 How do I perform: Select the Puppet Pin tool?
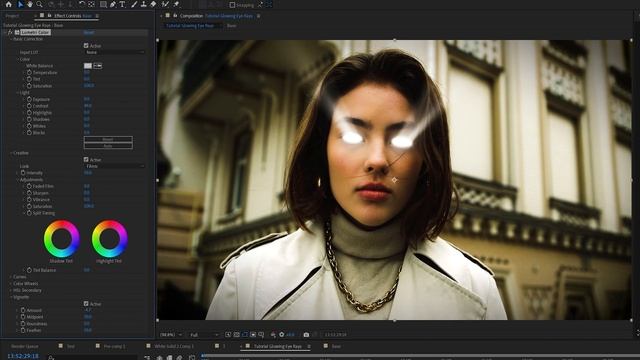click(176, 4)
